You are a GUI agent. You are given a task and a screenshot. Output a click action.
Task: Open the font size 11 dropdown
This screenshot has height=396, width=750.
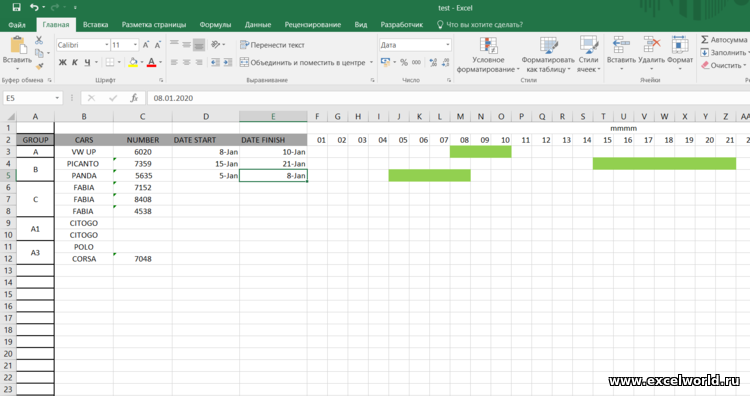click(135, 45)
